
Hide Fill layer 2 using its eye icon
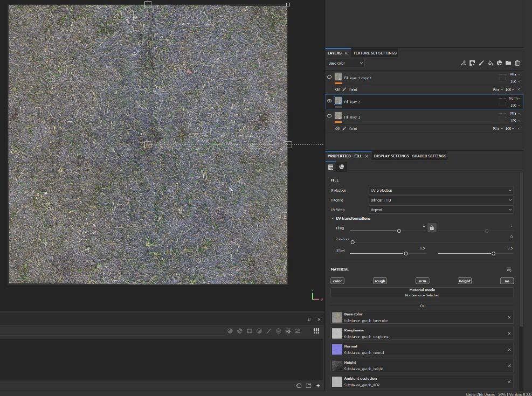pyautogui.click(x=329, y=101)
